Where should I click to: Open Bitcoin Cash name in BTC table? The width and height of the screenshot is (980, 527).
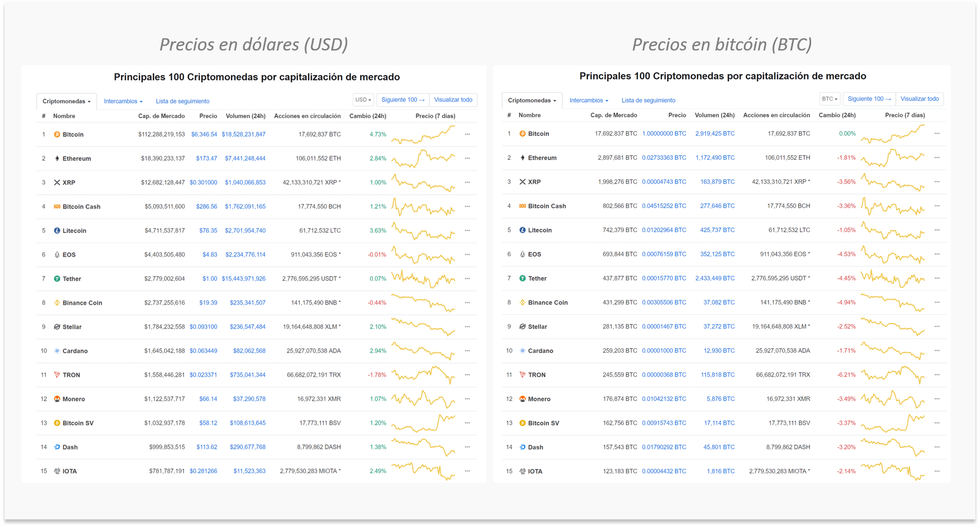(547, 206)
